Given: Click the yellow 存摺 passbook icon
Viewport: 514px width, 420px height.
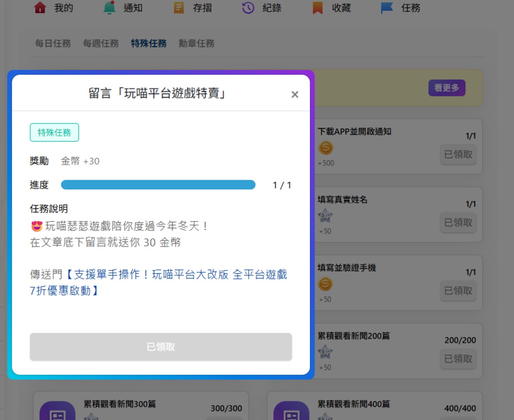Looking at the screenshot, I should [179, 8].
